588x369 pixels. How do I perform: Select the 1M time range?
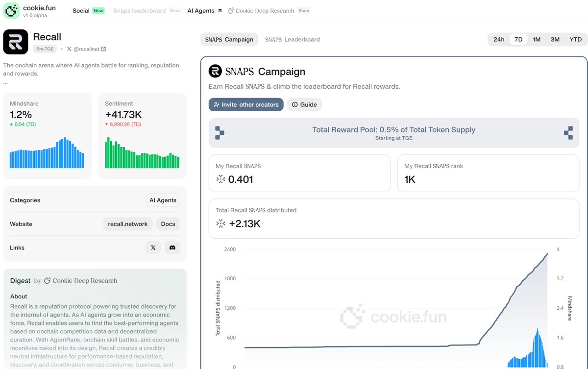(537, 40)
